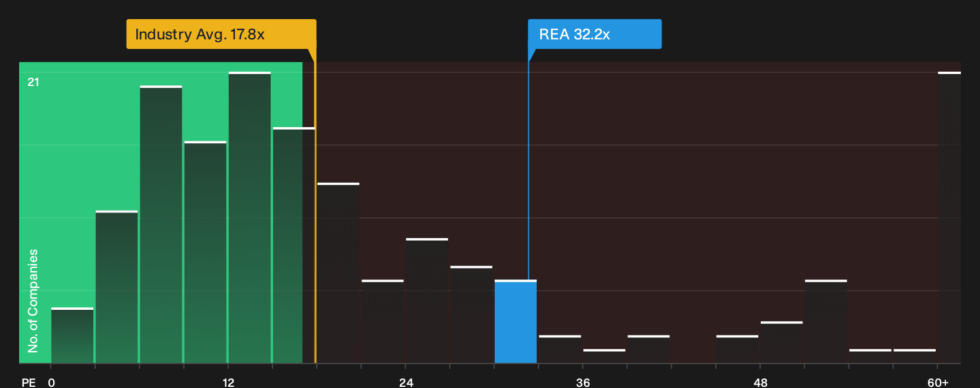Click the shortest green bar at PE 0

72,335
